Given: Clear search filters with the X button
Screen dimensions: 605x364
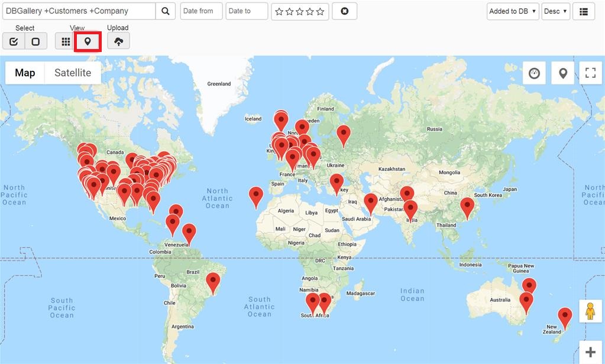Looking at the screenshot, I should [345, 11].
